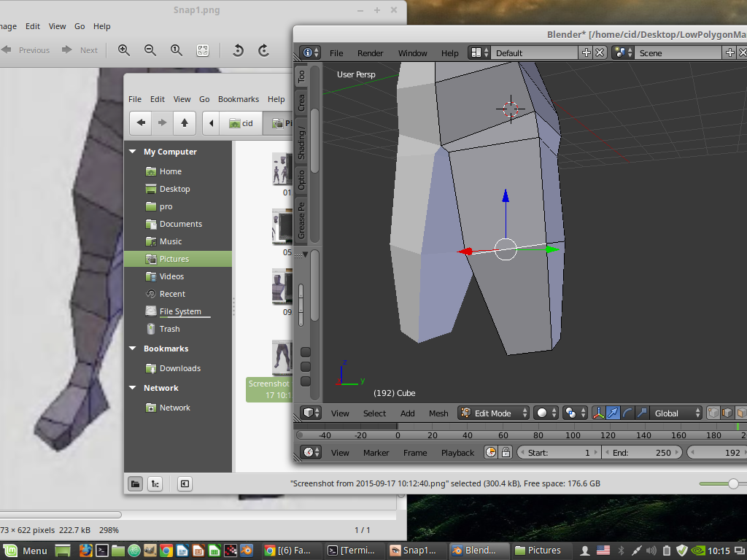Launch Firefox from the panel

[86, 551]
